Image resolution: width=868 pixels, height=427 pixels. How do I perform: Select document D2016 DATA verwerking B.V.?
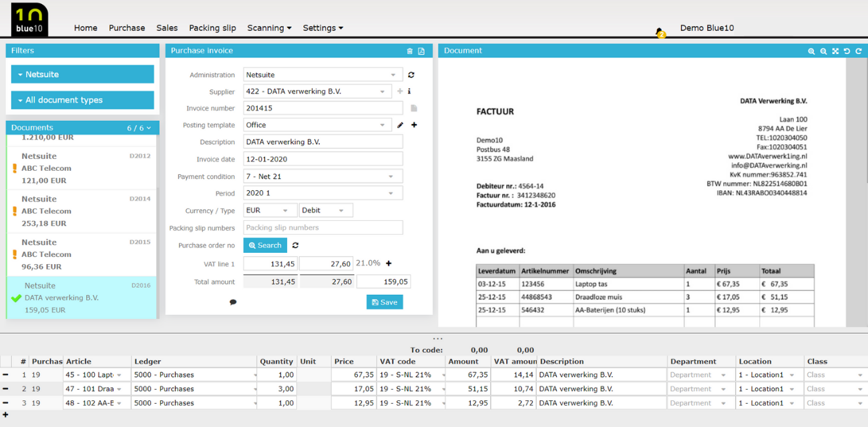[81, 298]
